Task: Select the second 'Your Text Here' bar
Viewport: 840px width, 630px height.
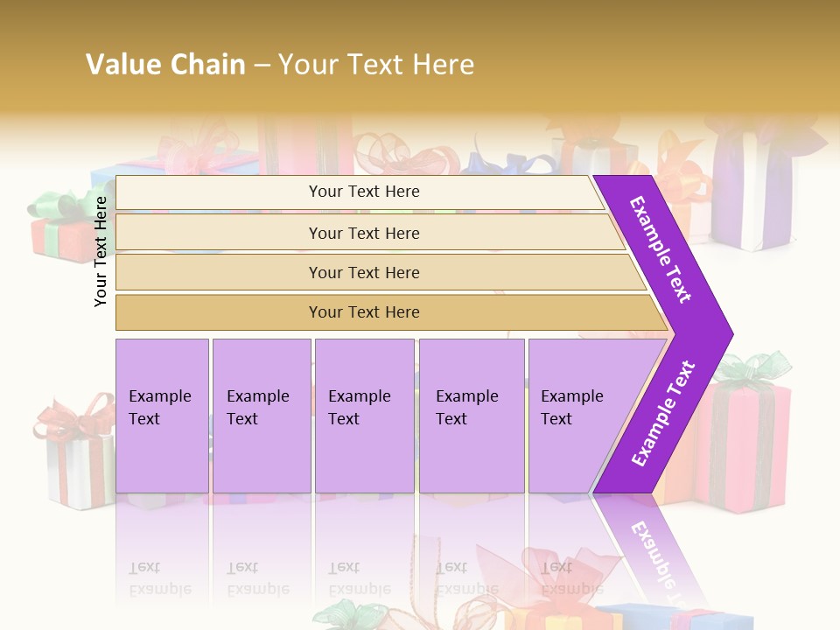Action: (x=369, y=233)
